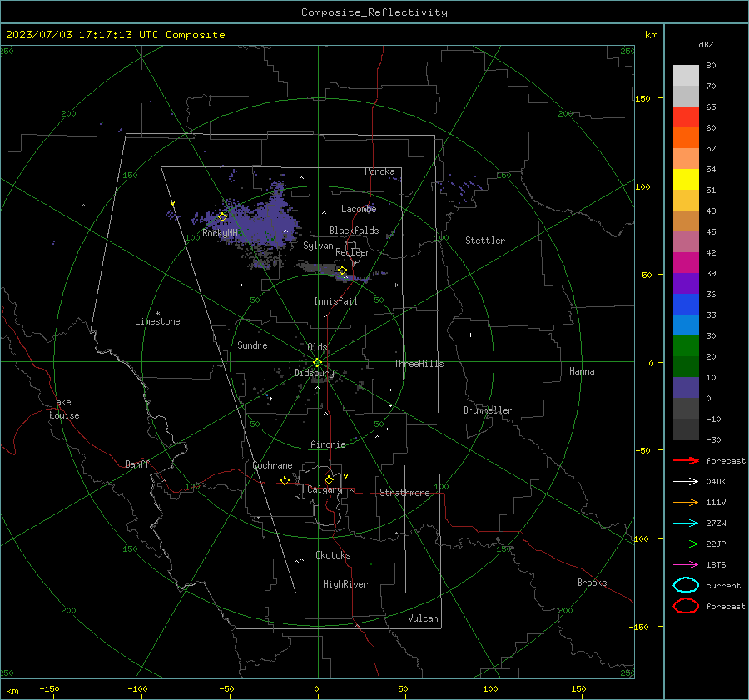Click the Vulcan label
The height and width of the screenshot is (700, 749).
[x=424, y=618]
